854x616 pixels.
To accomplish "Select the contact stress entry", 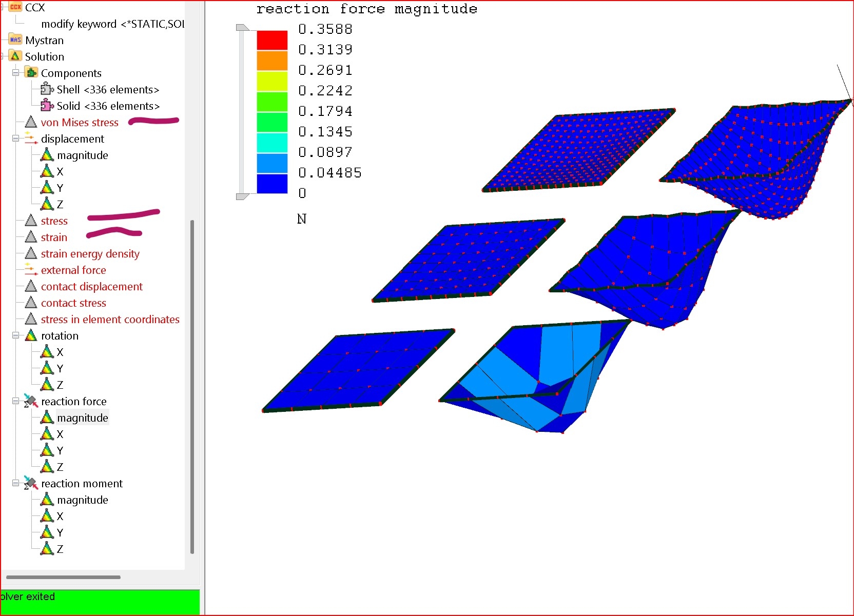I will pos(73,303).
